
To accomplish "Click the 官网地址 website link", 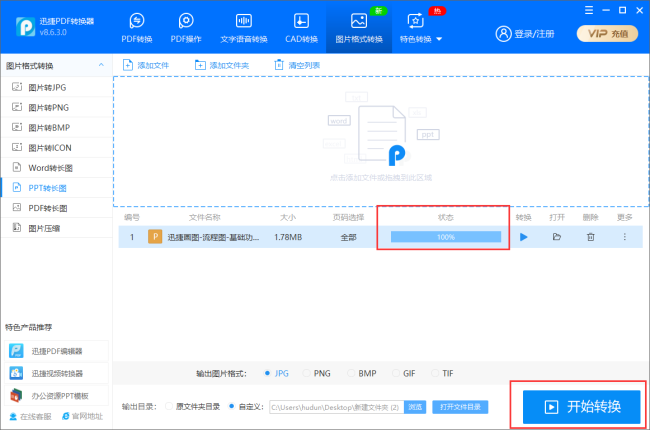I will [x=82, y=416].
